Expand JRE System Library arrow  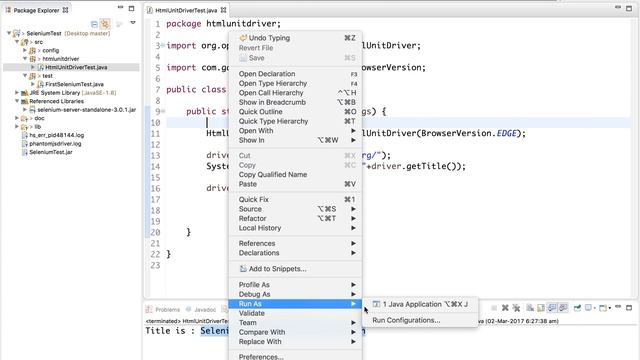click(x=17, y=93)
